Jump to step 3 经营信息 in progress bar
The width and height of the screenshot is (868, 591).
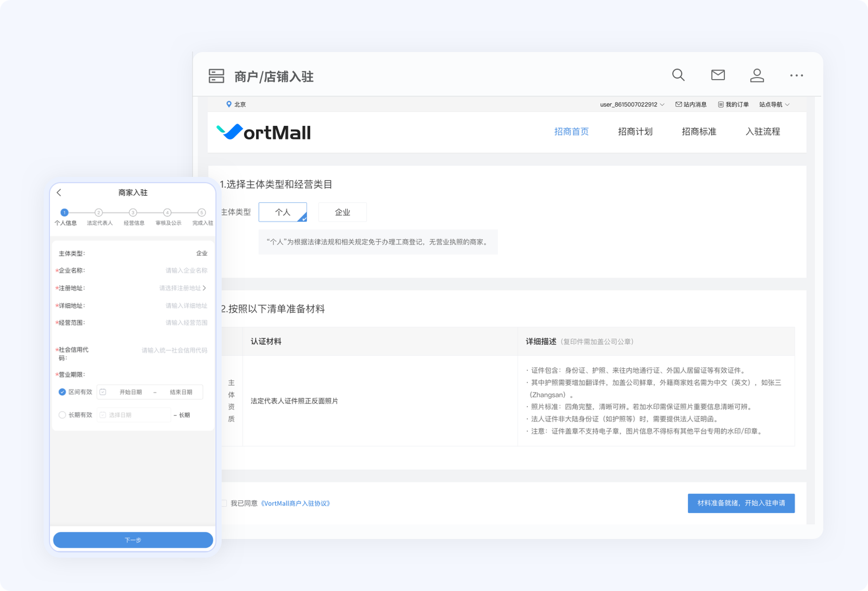(x=133, y=213)
